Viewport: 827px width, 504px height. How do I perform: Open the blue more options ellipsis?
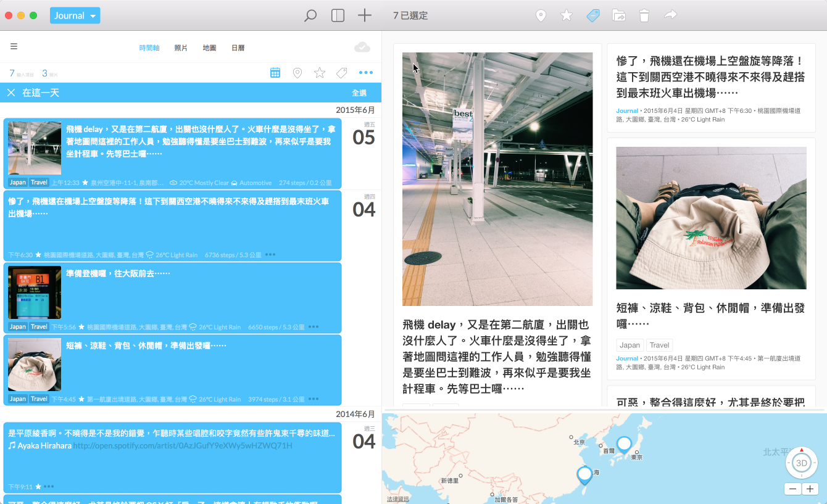(x=366, y=73)
